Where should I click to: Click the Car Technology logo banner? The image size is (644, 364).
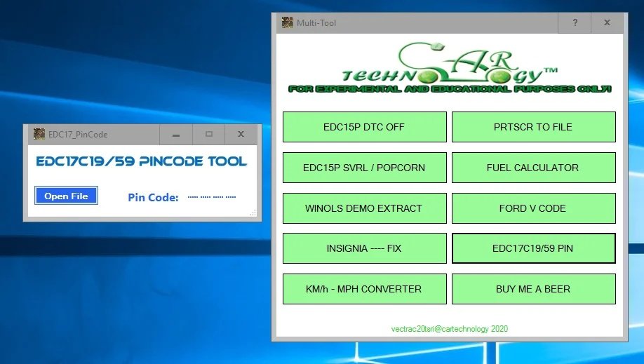pos(450,68)
